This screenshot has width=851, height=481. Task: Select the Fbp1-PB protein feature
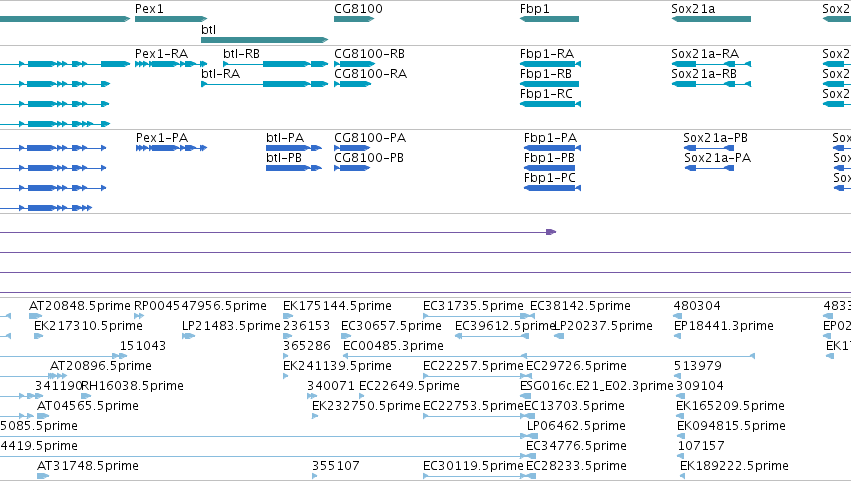click(x=549, y=168)
